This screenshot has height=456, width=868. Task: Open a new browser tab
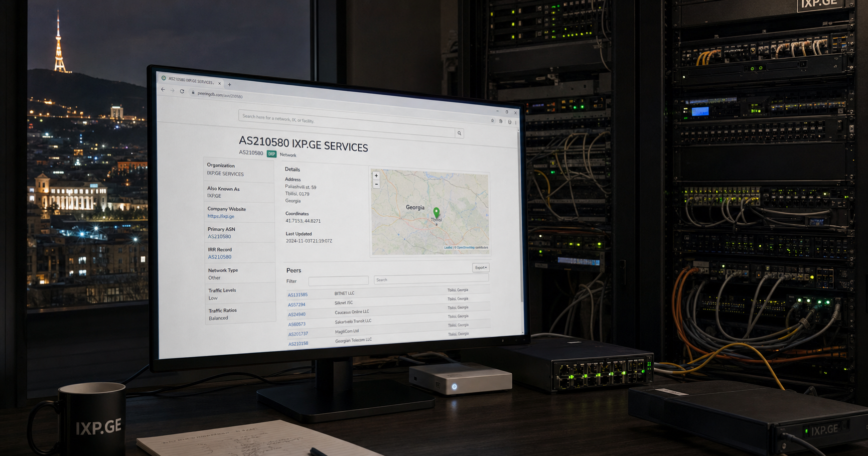click(x=229, y=84)
